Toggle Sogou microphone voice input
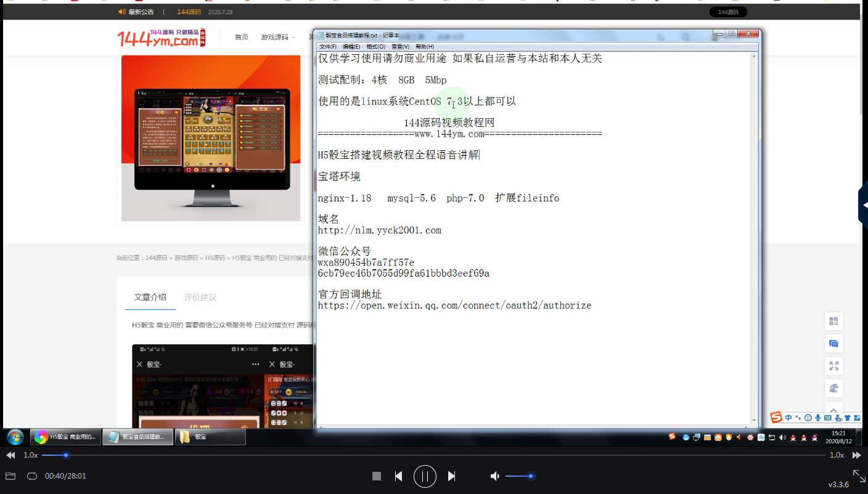Screen dimensions: 868x494 coord(817,418)
